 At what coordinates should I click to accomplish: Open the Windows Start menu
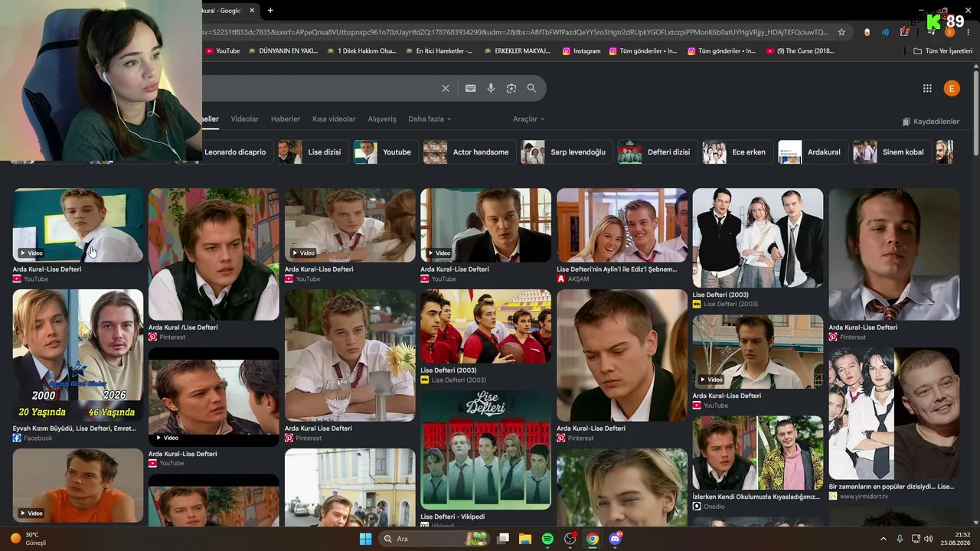click(365, 539)
